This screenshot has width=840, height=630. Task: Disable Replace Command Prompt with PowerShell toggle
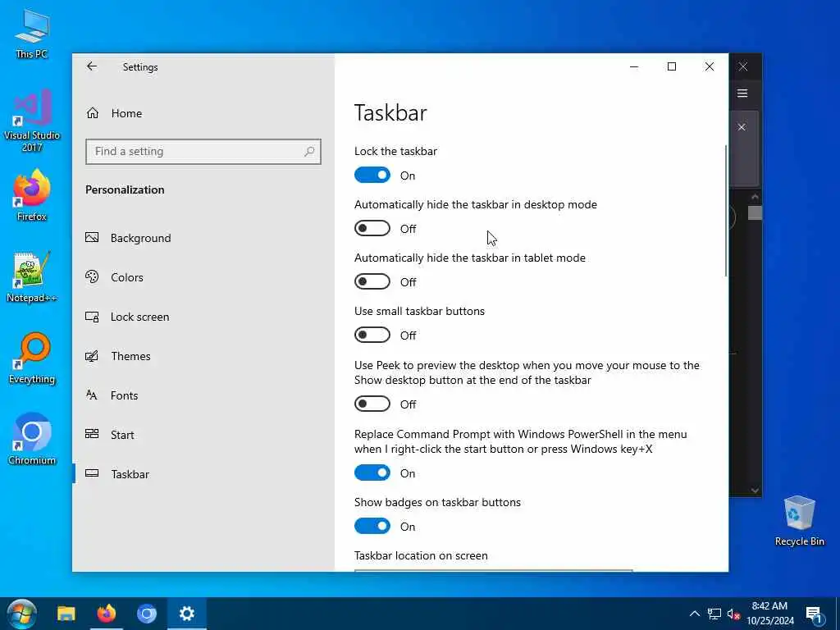click(372, 473)
